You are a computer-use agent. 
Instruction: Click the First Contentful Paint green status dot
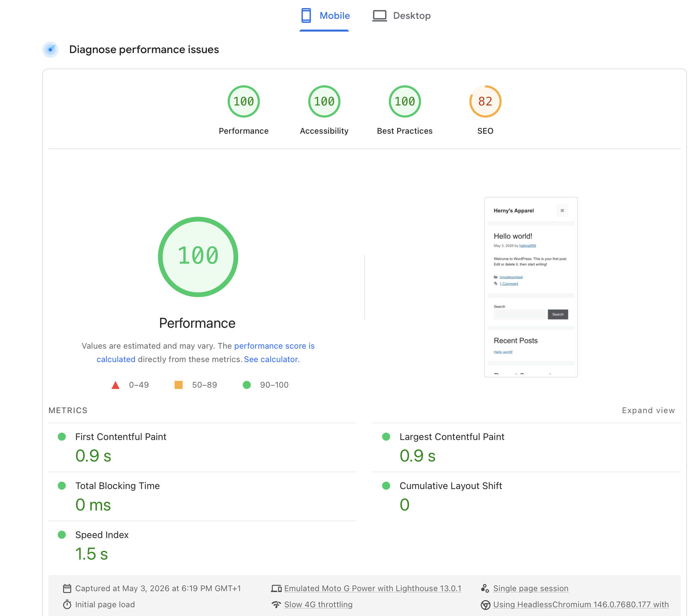click(x=62, y=437)
